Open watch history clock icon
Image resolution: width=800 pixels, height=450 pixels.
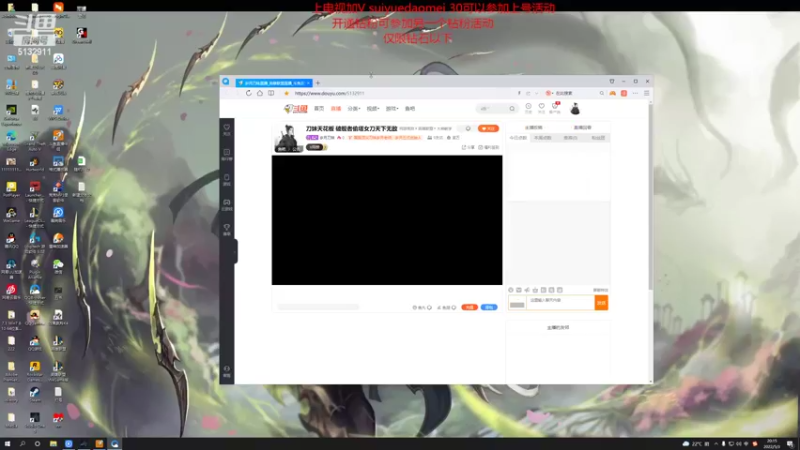pos(529,108)
